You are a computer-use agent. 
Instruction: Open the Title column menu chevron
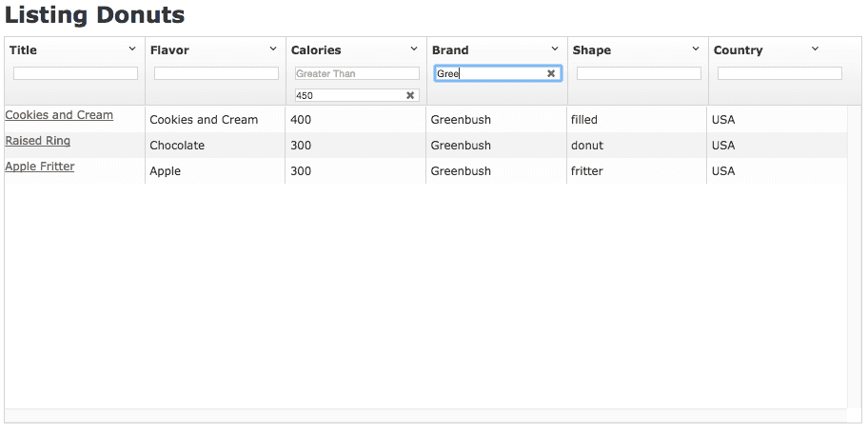tap(132, 49)
